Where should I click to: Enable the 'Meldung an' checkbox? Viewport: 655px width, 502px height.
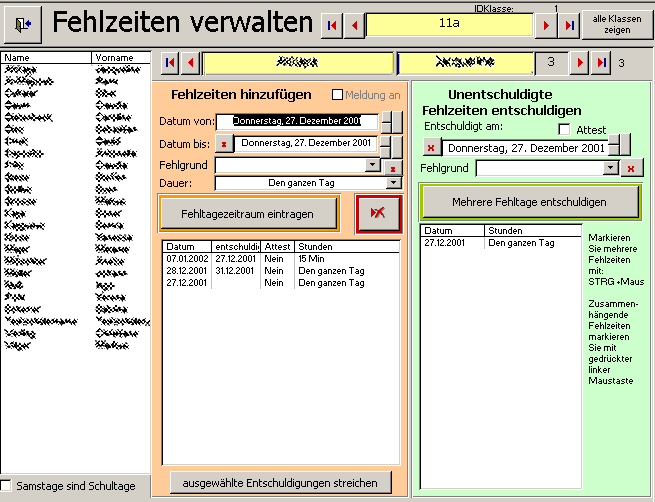(337, 95)
